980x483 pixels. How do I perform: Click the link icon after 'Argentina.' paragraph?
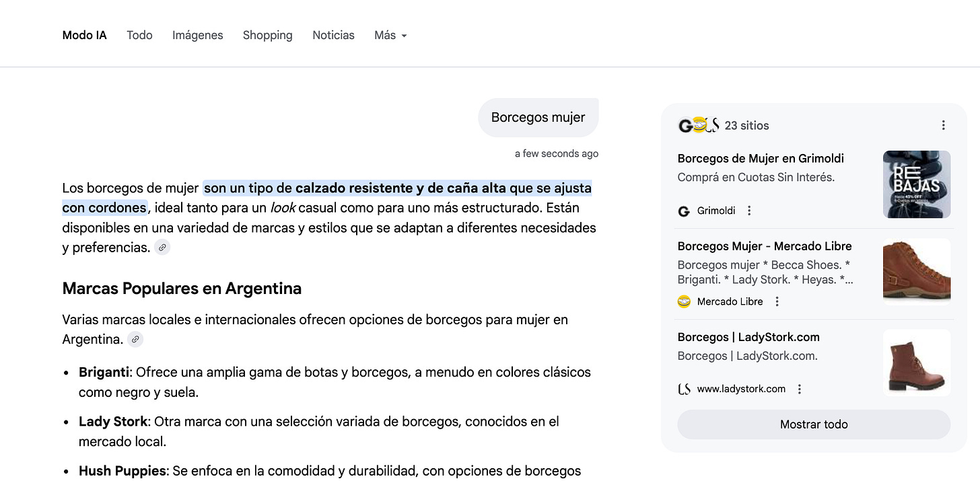pos(135,340)
